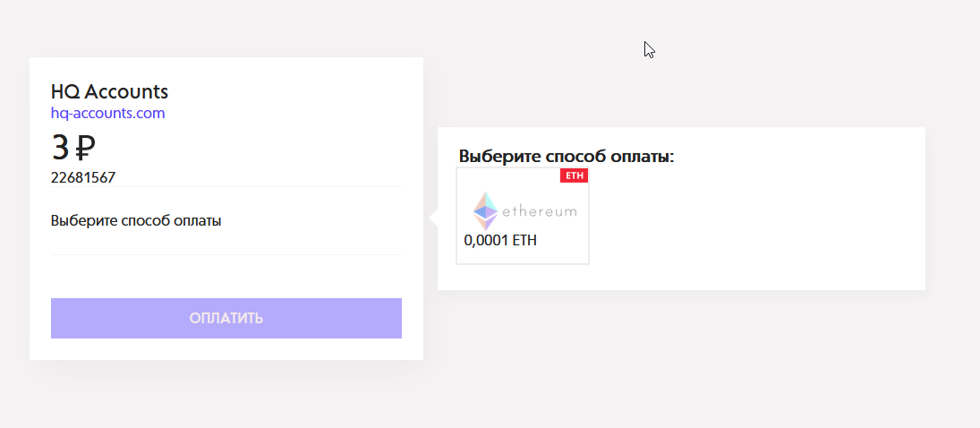This screenshot has height=428, width=980.
Task: Select the 0,0001 ETH price text
Action: [x=500, y=240]
